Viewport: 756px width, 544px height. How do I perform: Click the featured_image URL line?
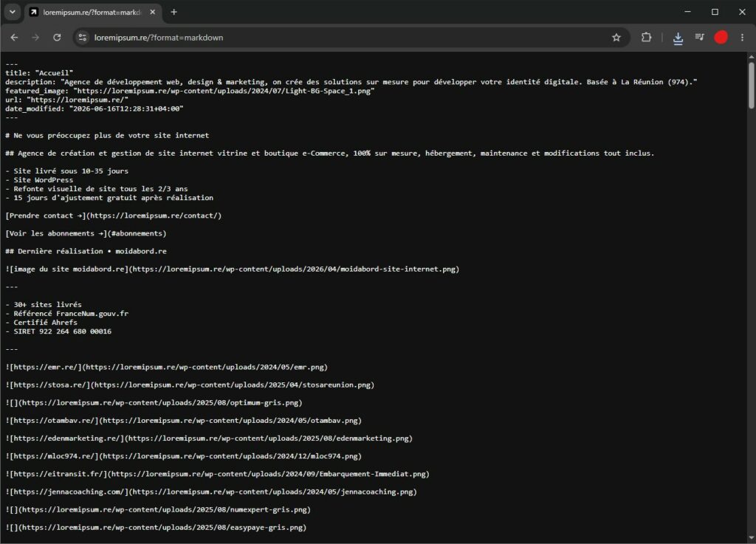tap(190, 91)
